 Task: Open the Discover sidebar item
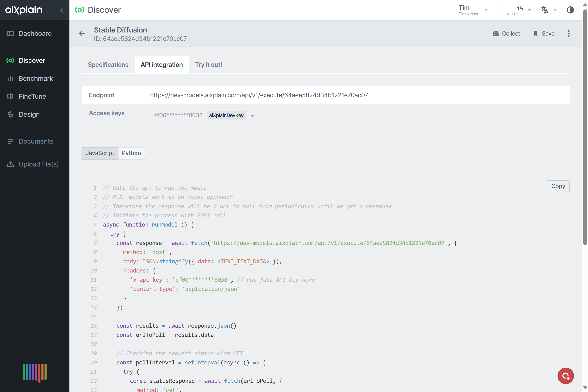[35, 60]
